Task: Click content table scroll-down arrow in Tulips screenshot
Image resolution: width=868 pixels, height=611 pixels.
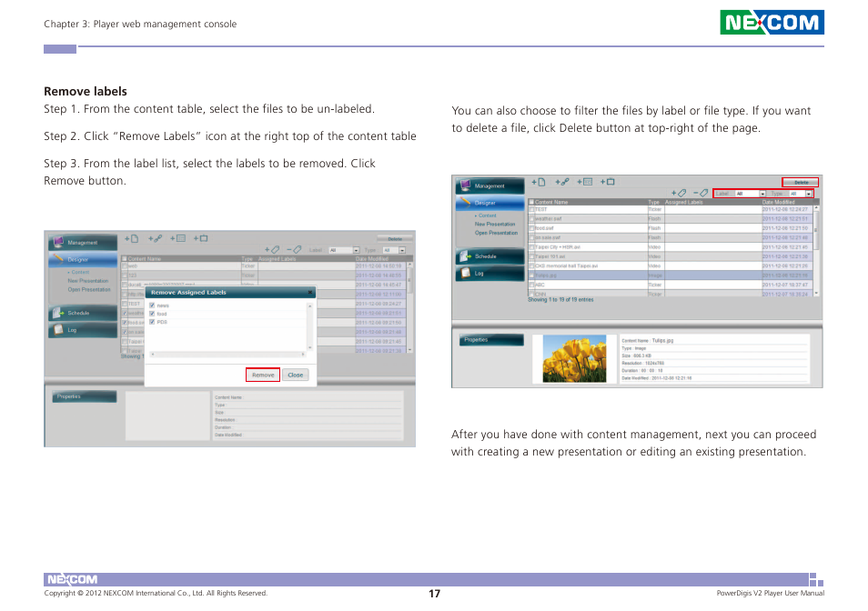Action: click(x=816, y=293)
